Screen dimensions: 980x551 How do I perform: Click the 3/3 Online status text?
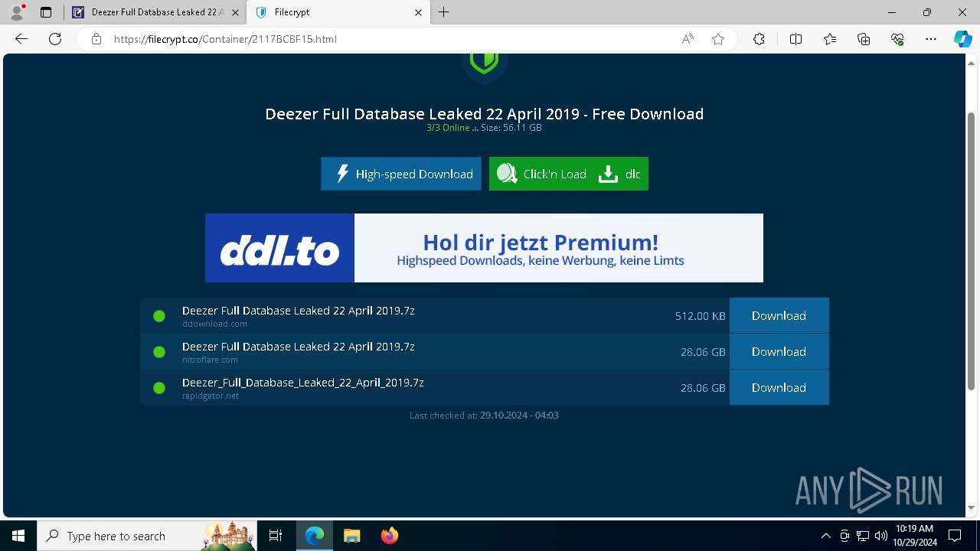pyautogui.click(x=448, y=128)
